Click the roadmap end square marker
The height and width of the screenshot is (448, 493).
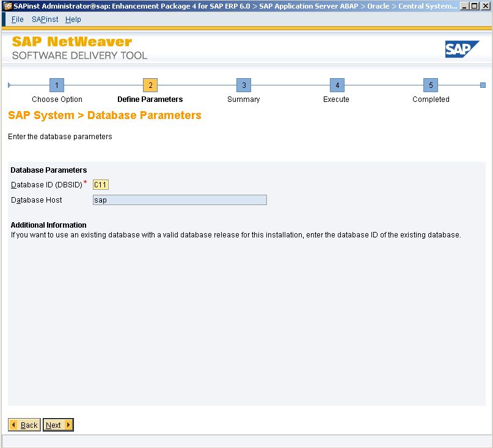(x=483, y=85)
